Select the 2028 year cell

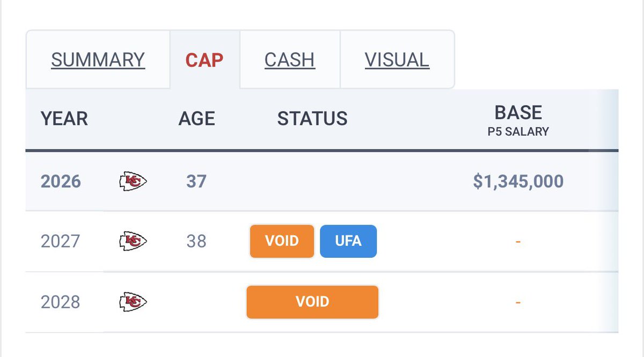coord(60,302)
